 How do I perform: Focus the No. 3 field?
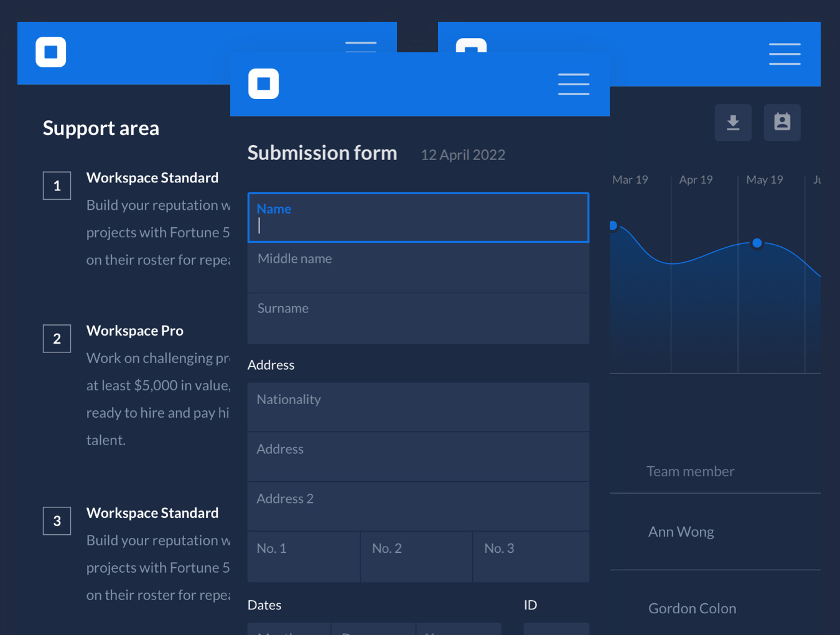point(531,557)
